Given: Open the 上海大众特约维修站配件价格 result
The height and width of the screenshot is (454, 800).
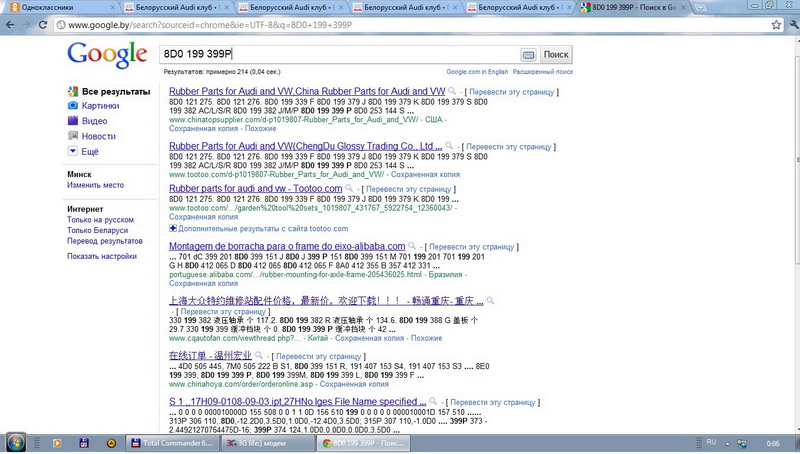Looking at the screenshot, I should pos(326,300).
